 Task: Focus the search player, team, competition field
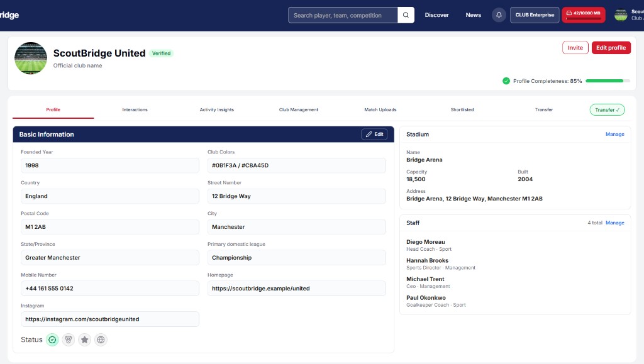pyautogui.click(x=343, y=15)
